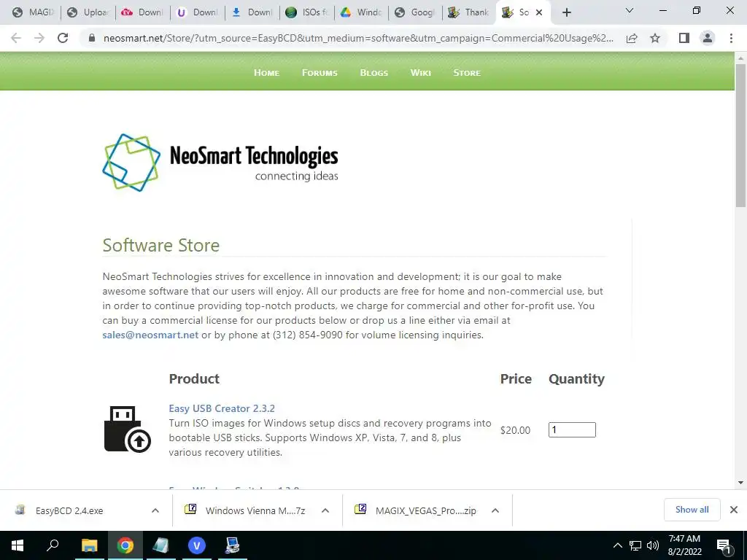Click the page's vertical scrollbar thumb
The image size is (747, 560).
point(740,135)
